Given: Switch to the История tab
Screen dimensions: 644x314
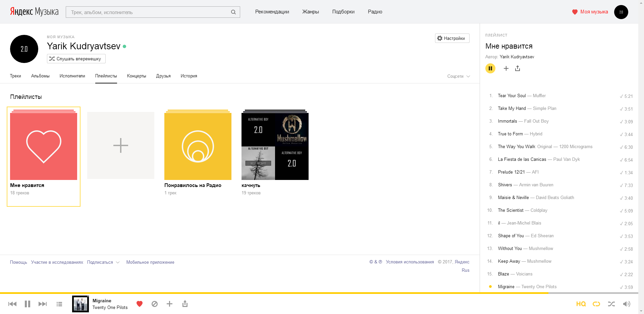Looking at the screenshot, I should [x=189, y=76].
